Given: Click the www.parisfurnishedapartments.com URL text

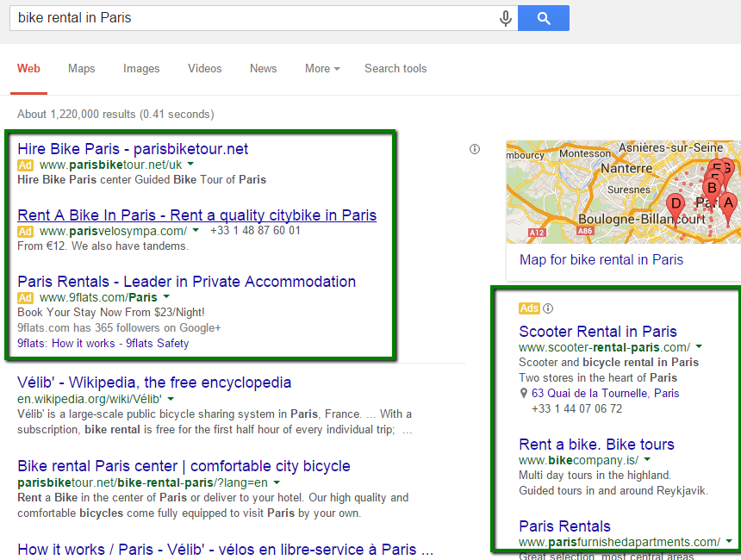Looking at the screenshot, I should pos(620,542).
